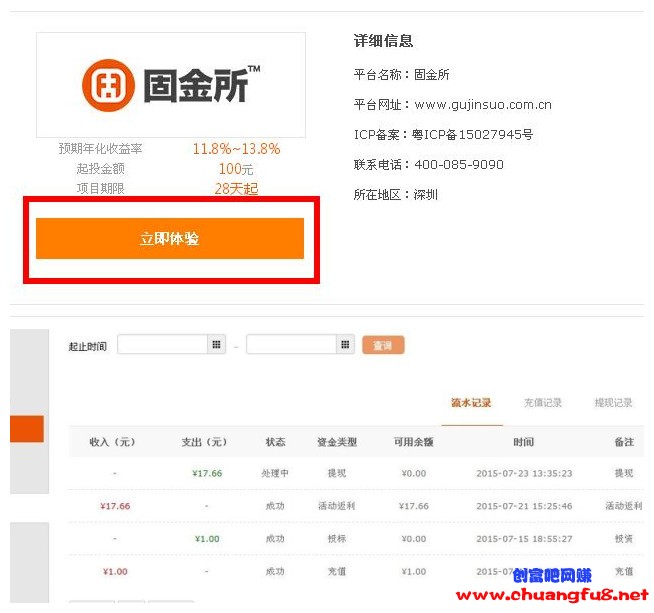Click the 备注 column header

[624, 442]
